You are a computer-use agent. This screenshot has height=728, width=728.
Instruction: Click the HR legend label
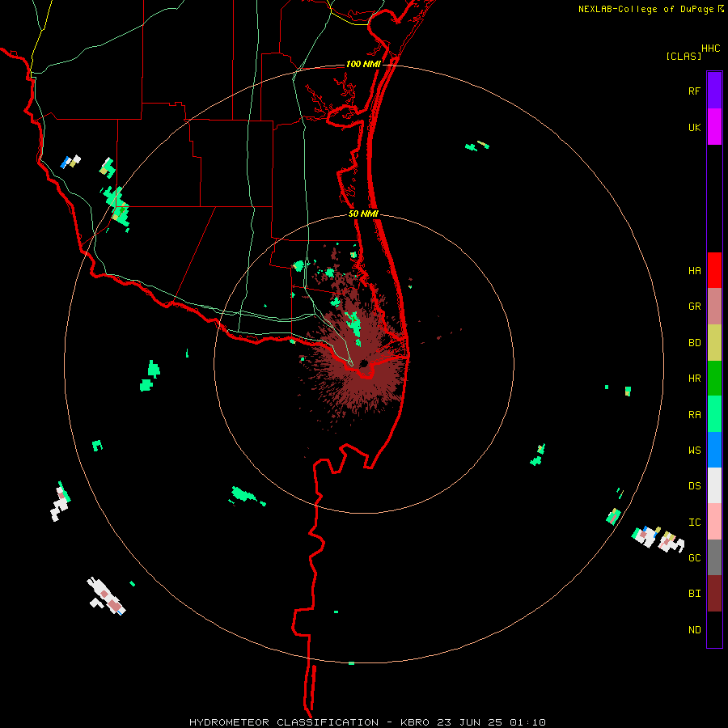(x=694, y=379)
